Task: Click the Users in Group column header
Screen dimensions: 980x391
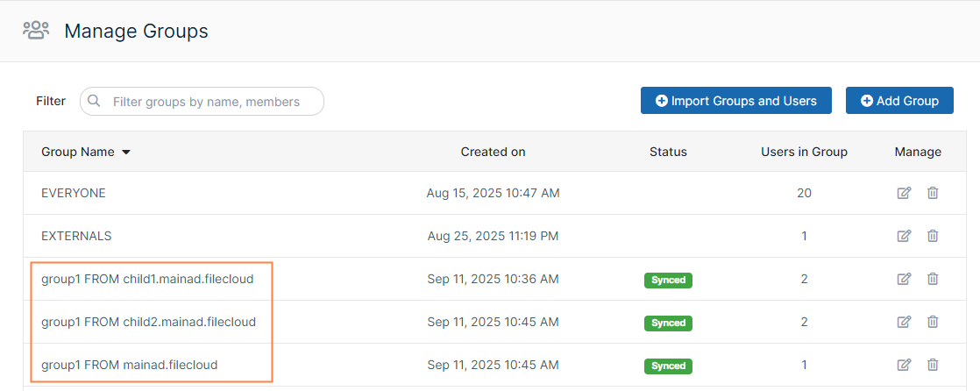Action: 804,152
